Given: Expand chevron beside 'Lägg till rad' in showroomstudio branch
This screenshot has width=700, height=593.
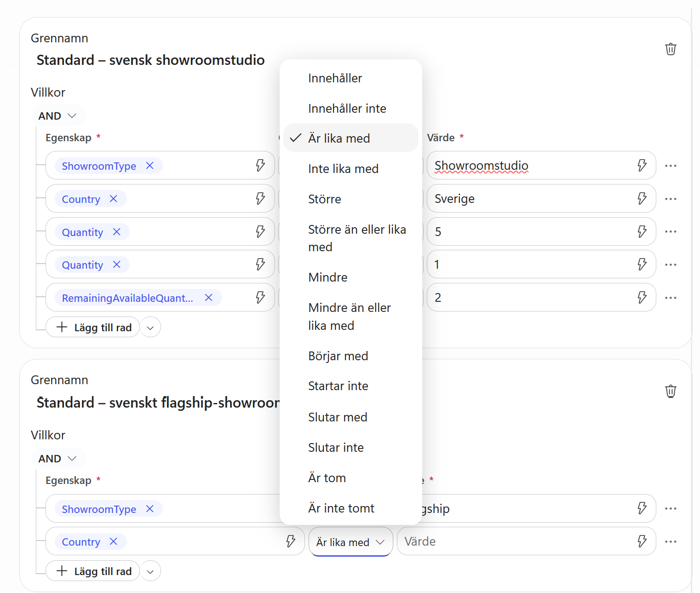Looking at the screenshot, I should (x=150, y=328).
